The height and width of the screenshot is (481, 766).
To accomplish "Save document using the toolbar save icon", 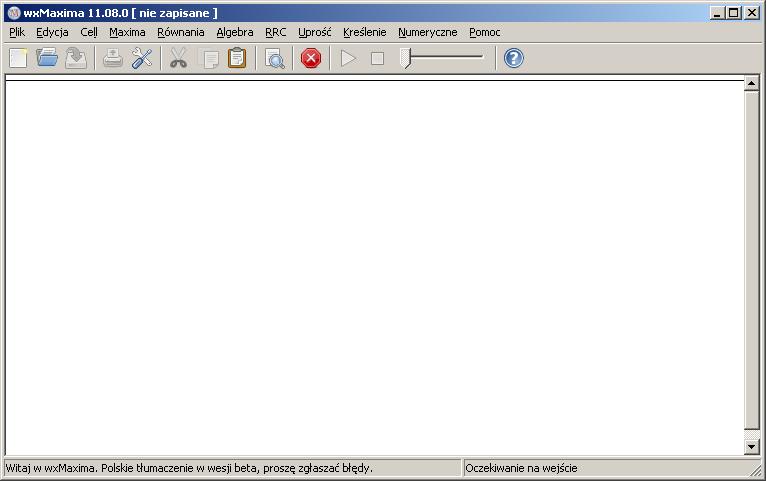I will click(76, 58).
